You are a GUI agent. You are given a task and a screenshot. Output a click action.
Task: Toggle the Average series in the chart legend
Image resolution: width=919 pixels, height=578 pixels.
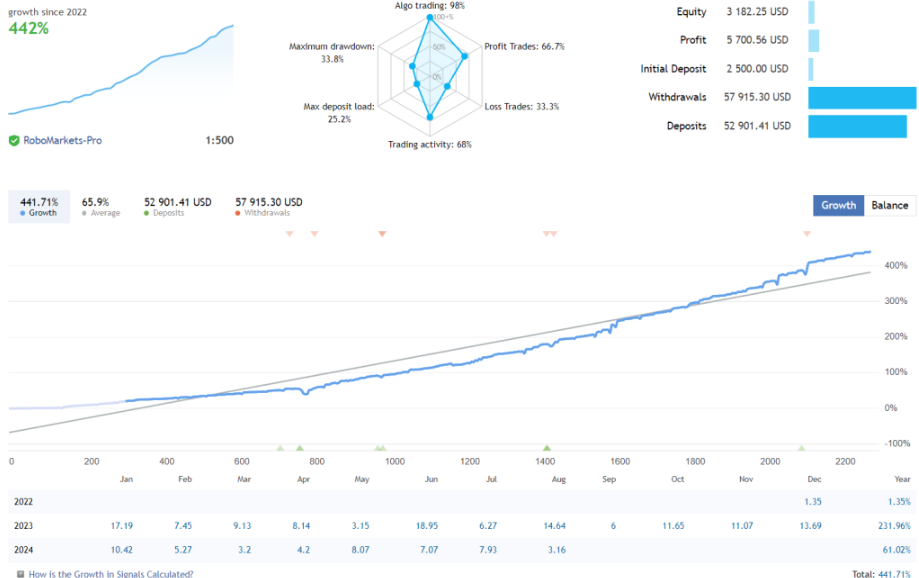[100, 207]
